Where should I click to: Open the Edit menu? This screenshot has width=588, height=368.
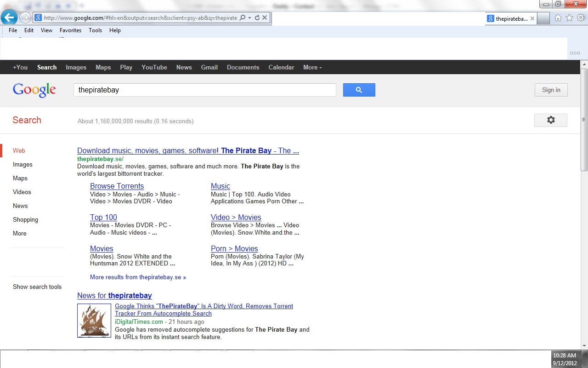tap(29, 30)
